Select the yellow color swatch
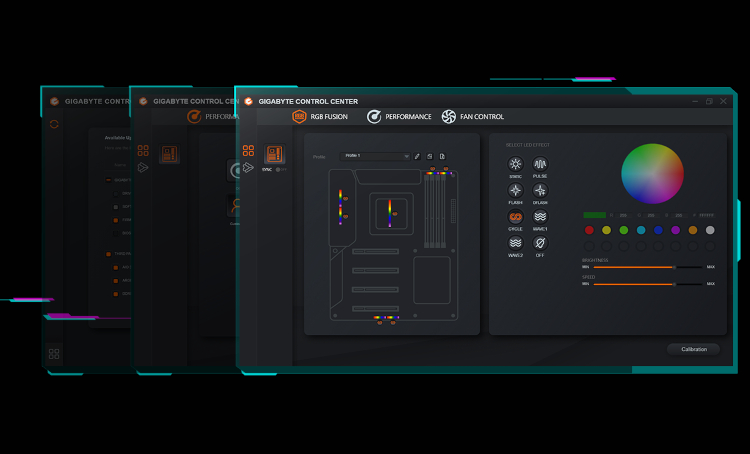The image size is (750, 454). (607, 231)
